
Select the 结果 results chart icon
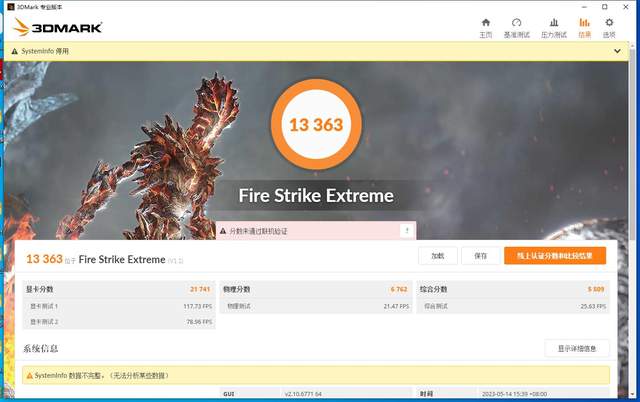(584, 23)
